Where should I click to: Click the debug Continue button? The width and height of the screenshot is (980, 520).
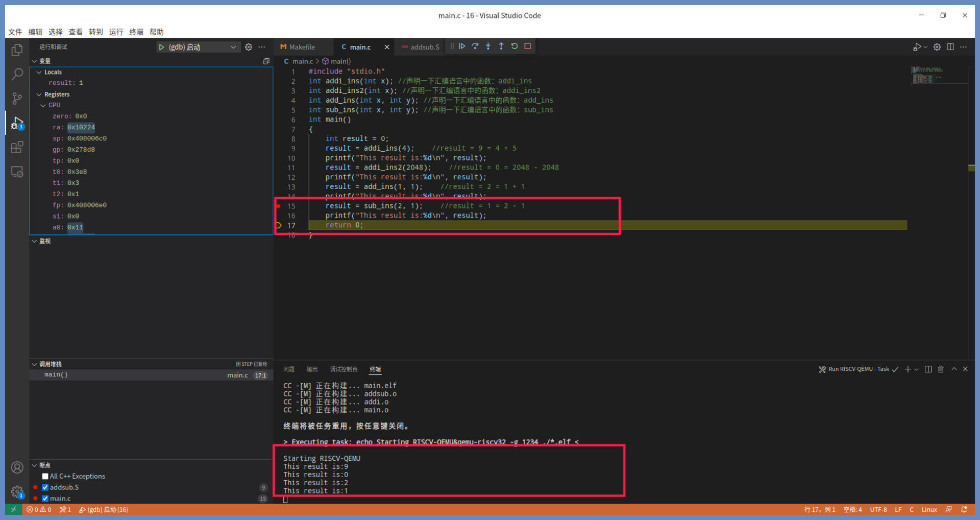[462, 46]
